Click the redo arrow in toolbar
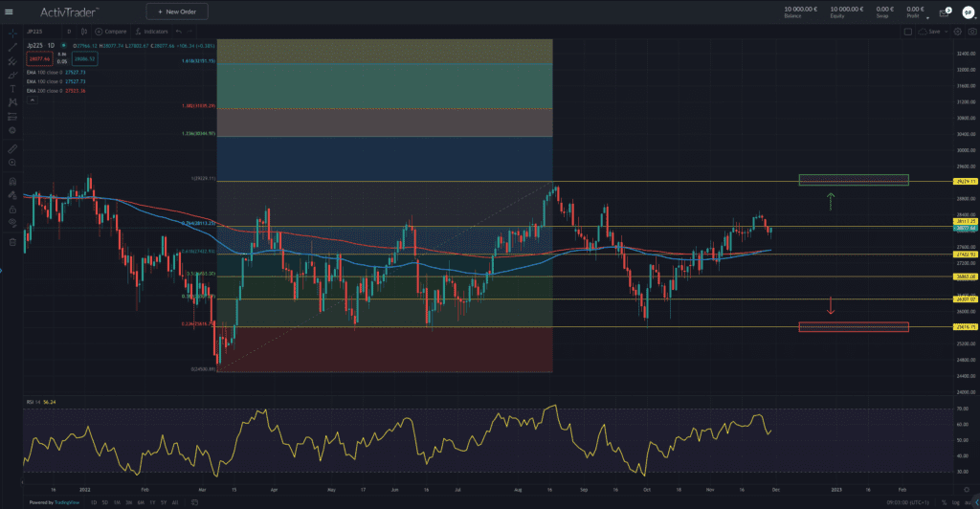980x509 pixels. pyautogui.click(x=190, y=32)
